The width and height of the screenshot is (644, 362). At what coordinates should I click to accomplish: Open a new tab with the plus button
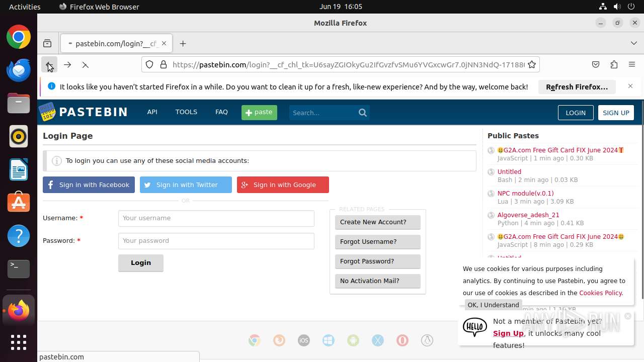point(183,43)
